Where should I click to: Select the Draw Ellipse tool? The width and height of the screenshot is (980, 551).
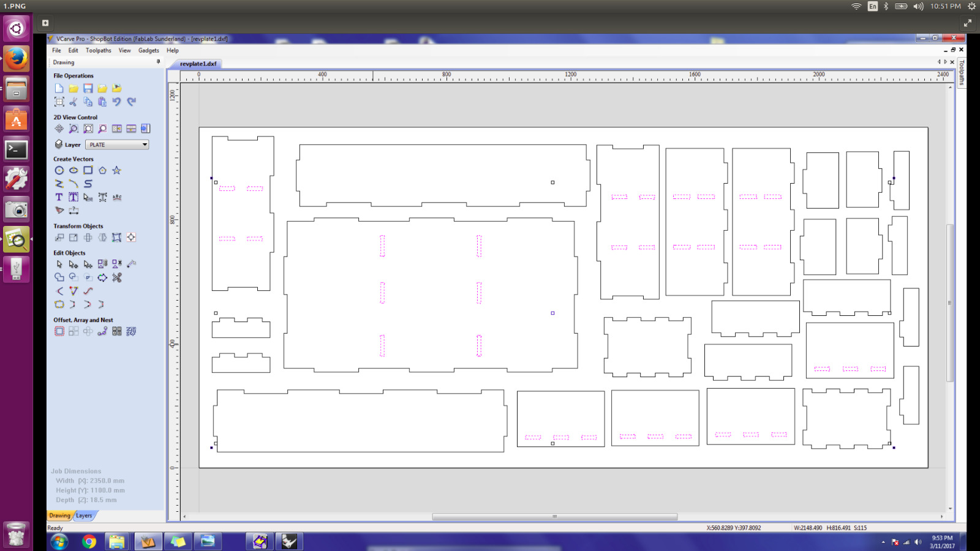(73, 170)
